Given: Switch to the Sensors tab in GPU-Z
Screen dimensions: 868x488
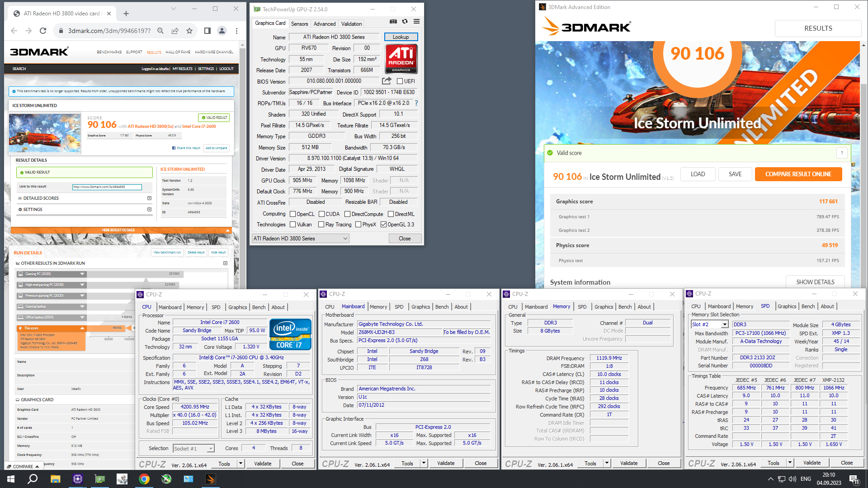Looking at the screenshot, I should (299, 24).
